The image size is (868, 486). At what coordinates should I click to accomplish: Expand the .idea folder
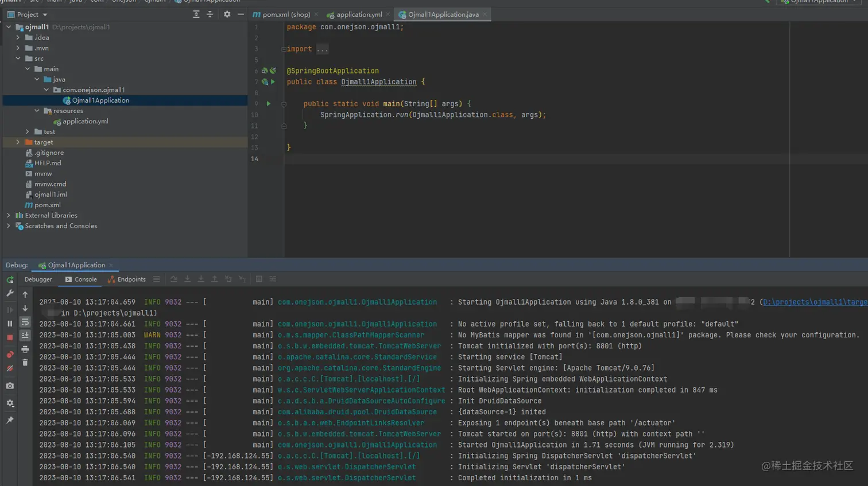[x=18, y=37]
